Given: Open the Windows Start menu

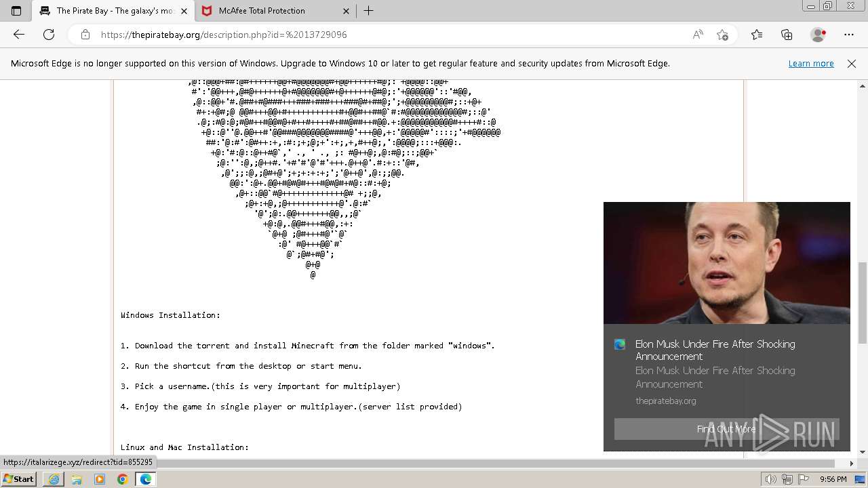Looking at the screenshot, I should pyautogui.click(x=18, y=479).
